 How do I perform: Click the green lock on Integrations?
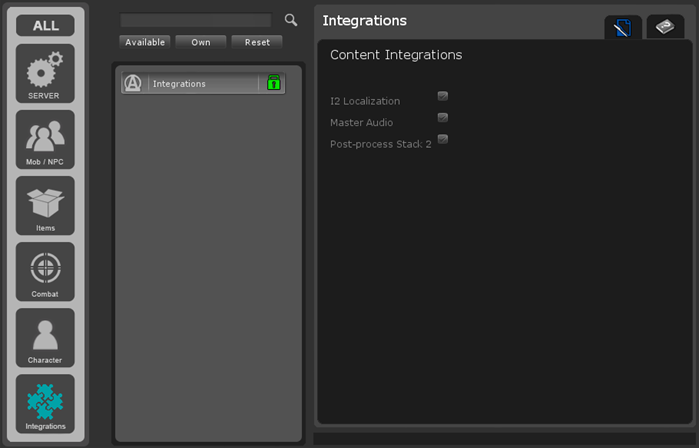(273, 83)
